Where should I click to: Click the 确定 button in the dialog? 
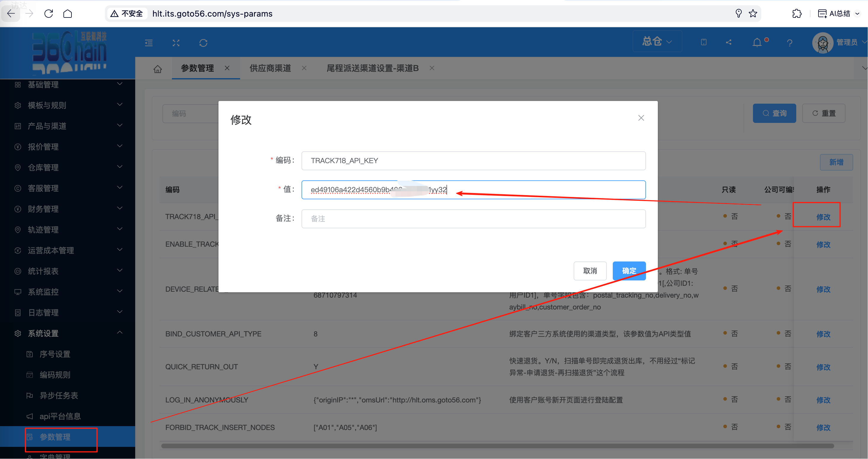click(x=629, y=271)
